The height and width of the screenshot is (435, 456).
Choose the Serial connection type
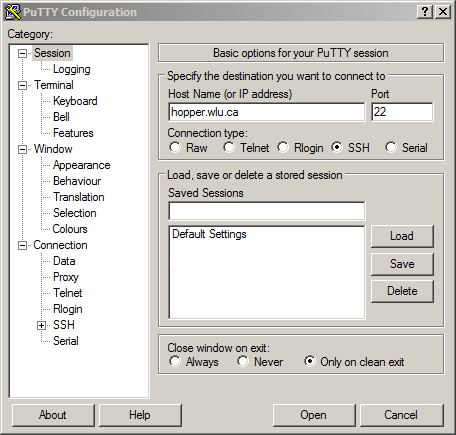pos(391,147)
